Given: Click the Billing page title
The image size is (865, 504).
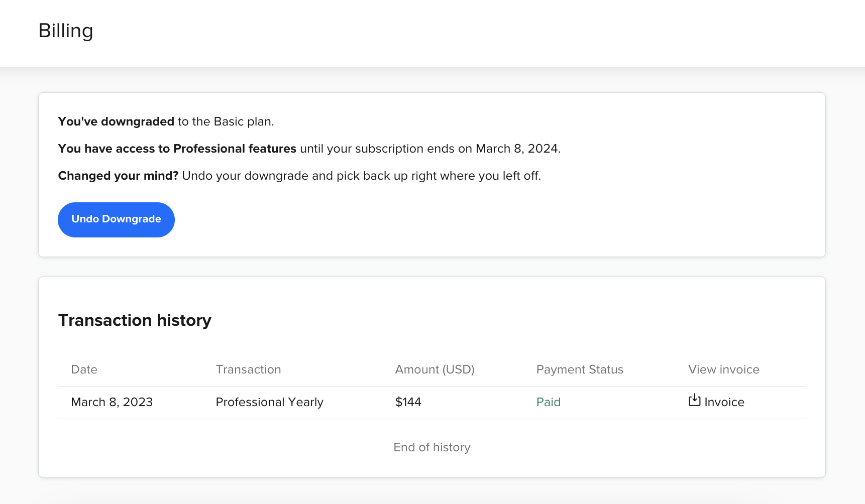Looking at the screenshot, I should tap(66, 31).
